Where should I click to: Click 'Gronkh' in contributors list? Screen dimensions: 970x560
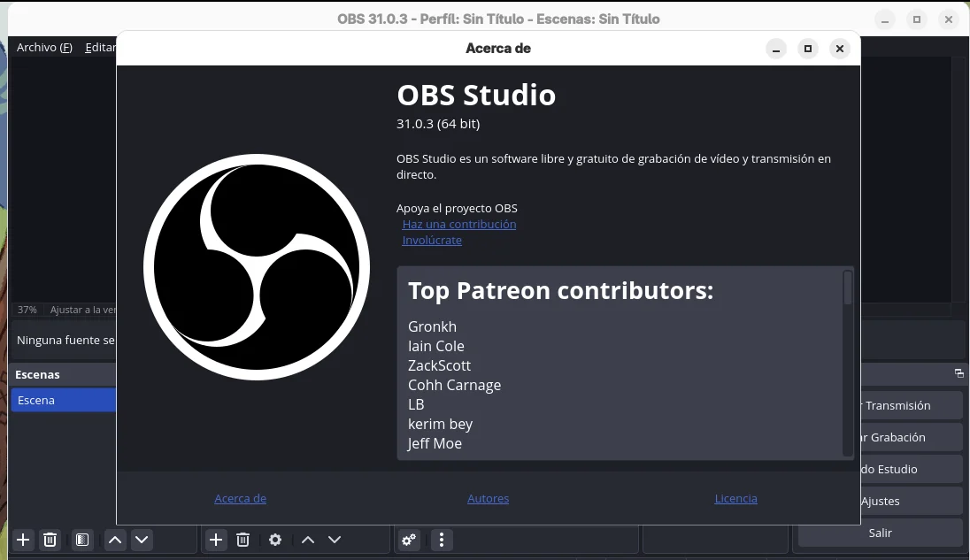432,326
